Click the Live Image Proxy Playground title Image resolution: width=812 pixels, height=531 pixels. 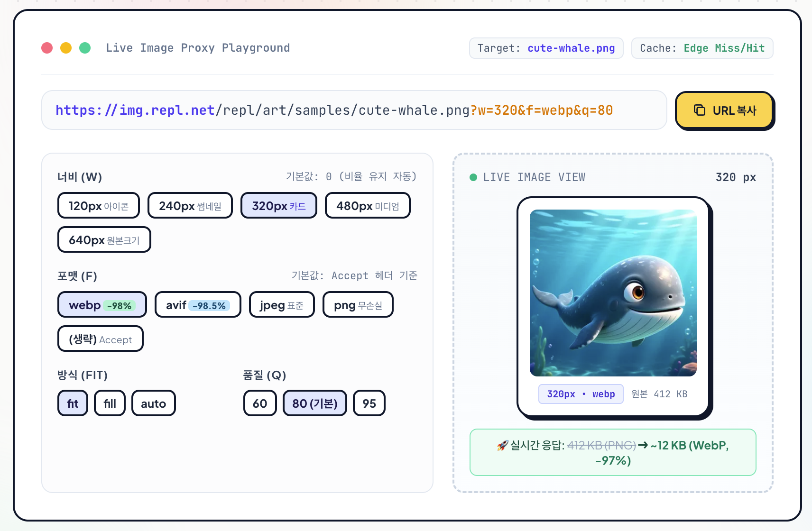tap(198, 48)
